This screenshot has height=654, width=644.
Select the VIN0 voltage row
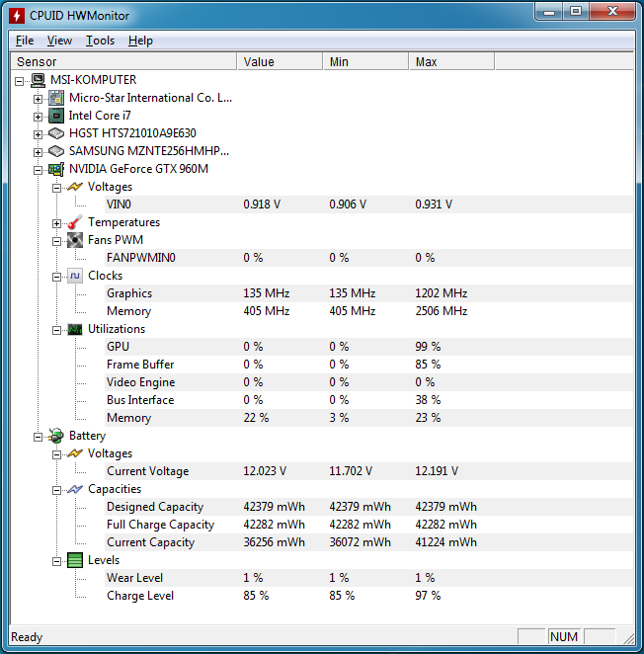point(369,204)
